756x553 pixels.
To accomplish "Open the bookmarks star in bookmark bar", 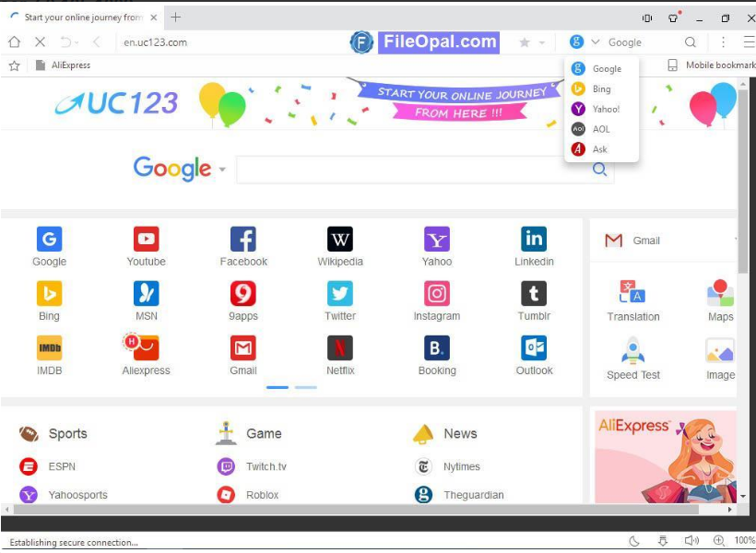I will tap(15, 65).
